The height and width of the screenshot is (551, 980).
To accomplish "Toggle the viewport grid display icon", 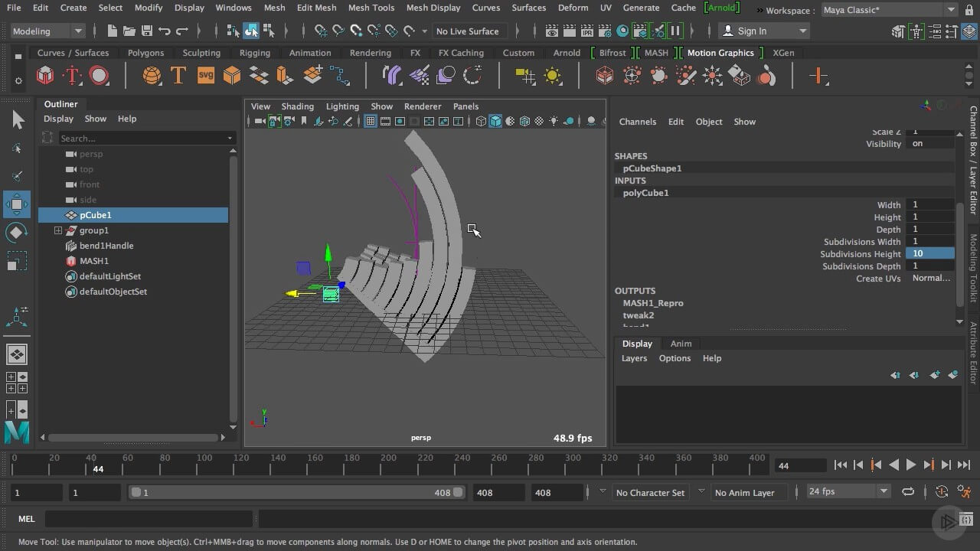I will [370, 121].
